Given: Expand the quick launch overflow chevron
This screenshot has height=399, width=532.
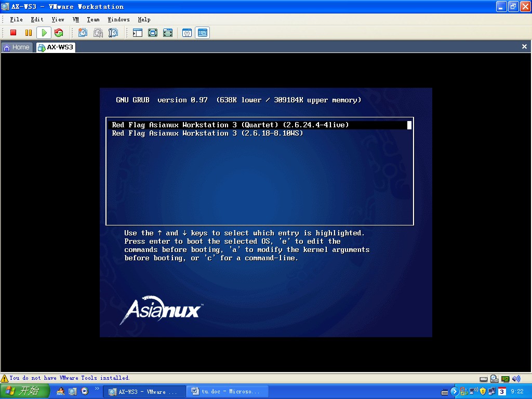Looking at the screenshot, I should click(x=97, y=389).
